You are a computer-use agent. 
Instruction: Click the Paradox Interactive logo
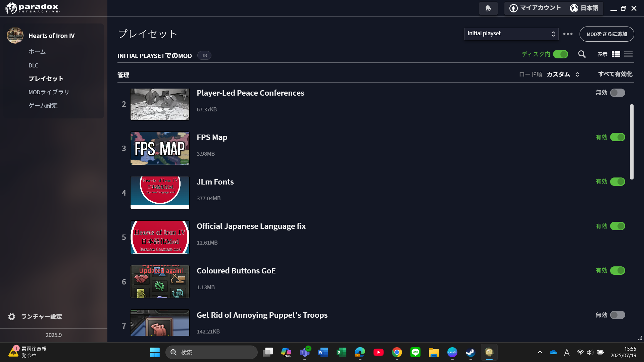[x=33, y=8]
